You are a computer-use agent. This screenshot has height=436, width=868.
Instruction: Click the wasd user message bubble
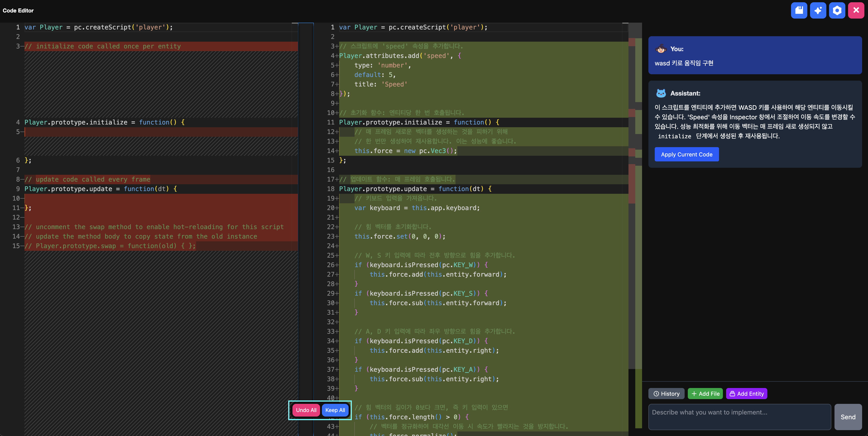tap(755, 63)
